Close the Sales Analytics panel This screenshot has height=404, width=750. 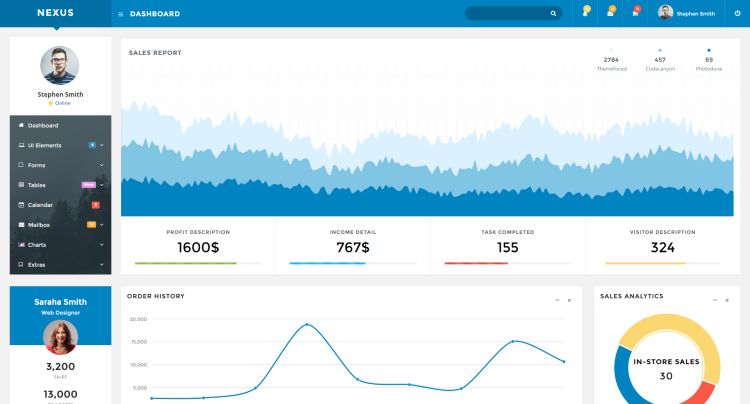[x=727, y=300]
